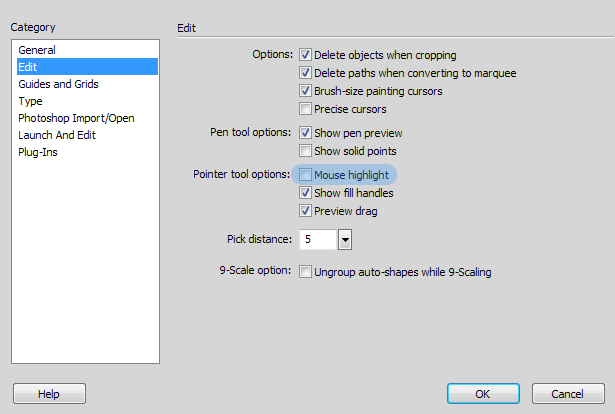Image resolution: width=615 pixels, height=414 pixels.
Task: Select the Edit category
Action: pos(87,67)
